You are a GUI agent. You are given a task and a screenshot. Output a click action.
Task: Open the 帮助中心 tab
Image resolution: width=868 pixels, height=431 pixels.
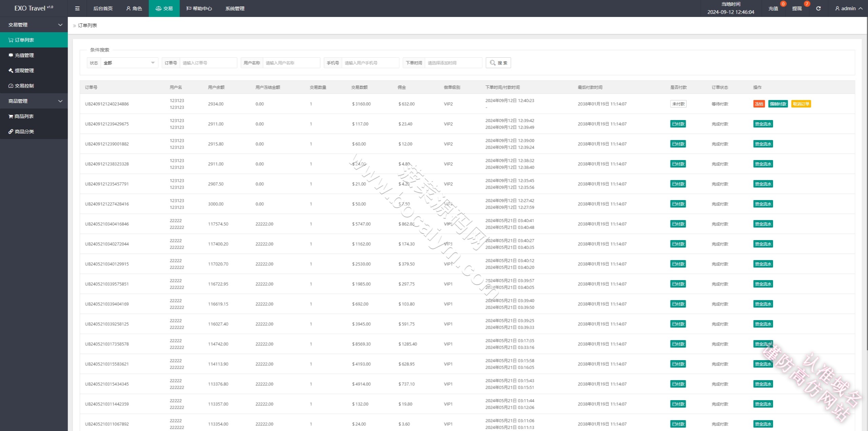pos(199,8)
